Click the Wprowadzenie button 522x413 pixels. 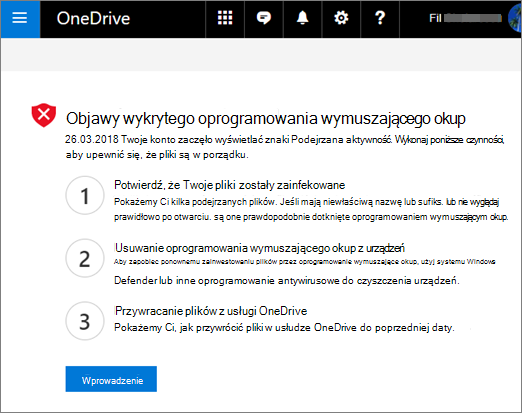point(111,379)
